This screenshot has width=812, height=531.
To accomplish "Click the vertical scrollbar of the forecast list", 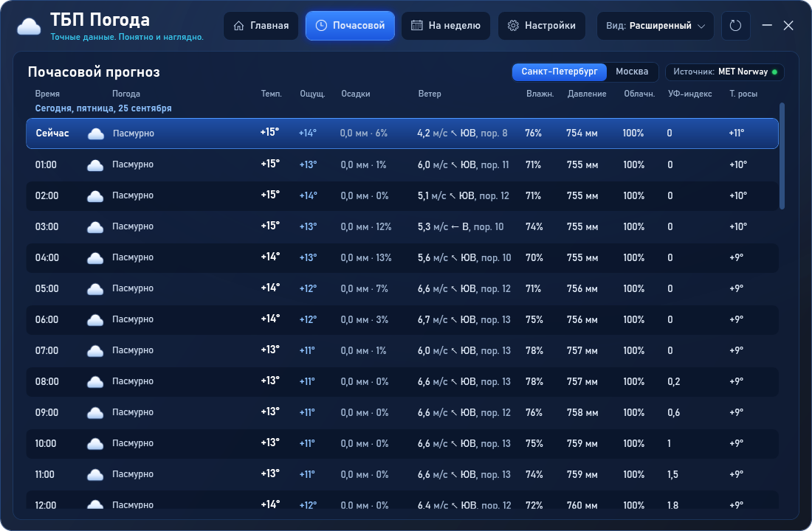I will click(x=782, y=156).
